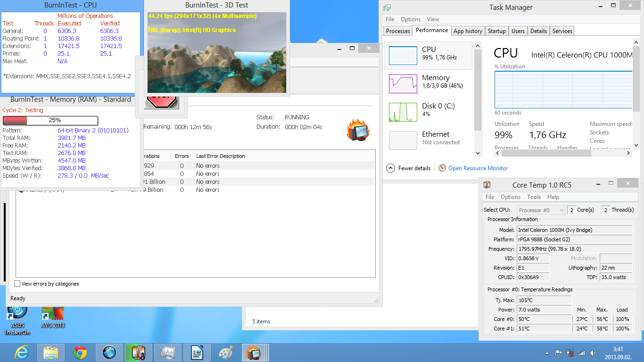The image size is (644, 362).
Task: Click the Resource Monitor gauge icon
Action: pos(442,168)
